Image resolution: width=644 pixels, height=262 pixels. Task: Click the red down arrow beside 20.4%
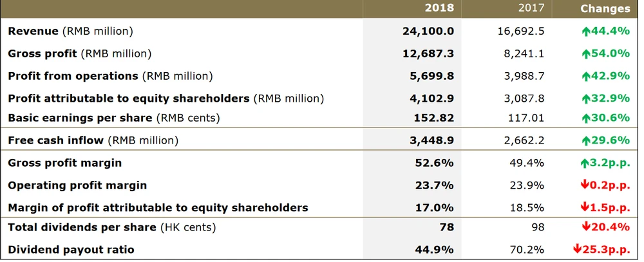[586, 227]
